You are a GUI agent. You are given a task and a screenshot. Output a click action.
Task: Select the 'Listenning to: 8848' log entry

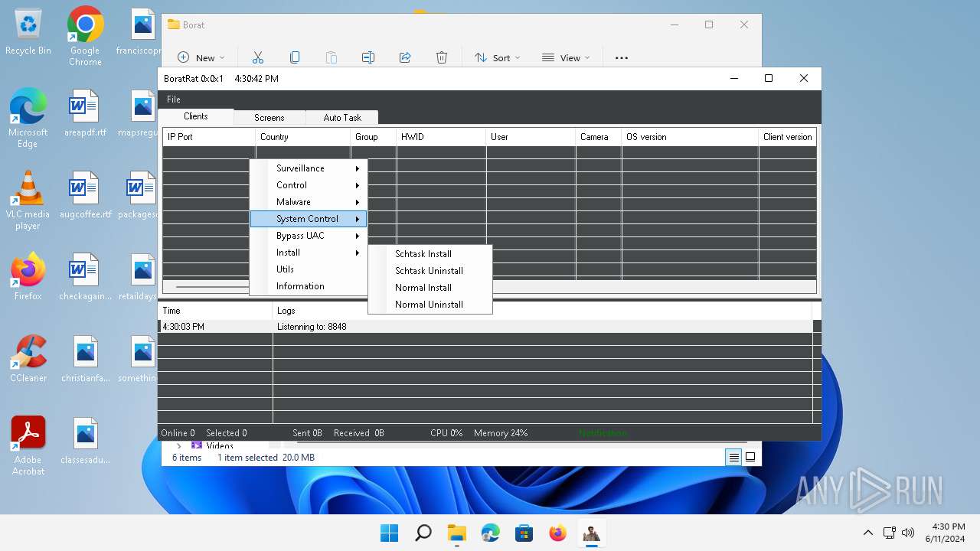(542, 327)
